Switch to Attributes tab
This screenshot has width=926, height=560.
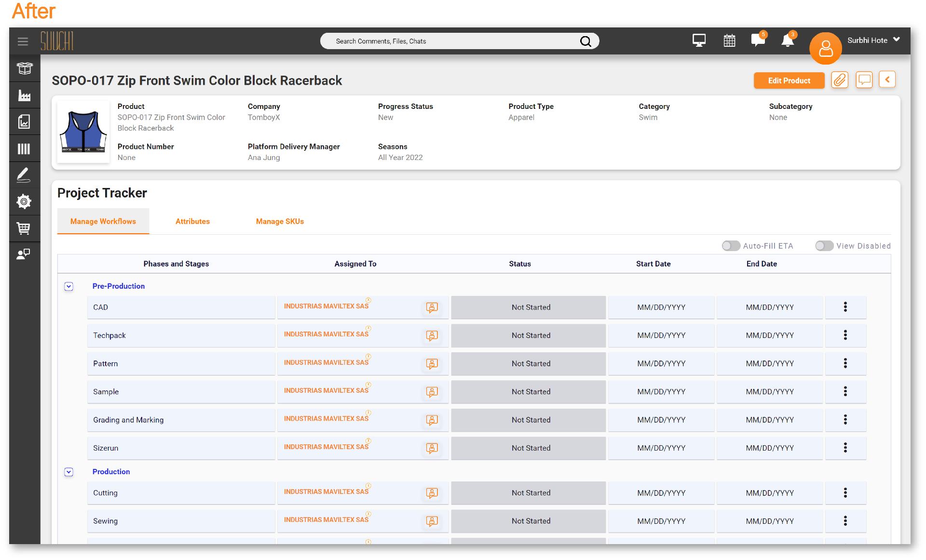point(192,221)
